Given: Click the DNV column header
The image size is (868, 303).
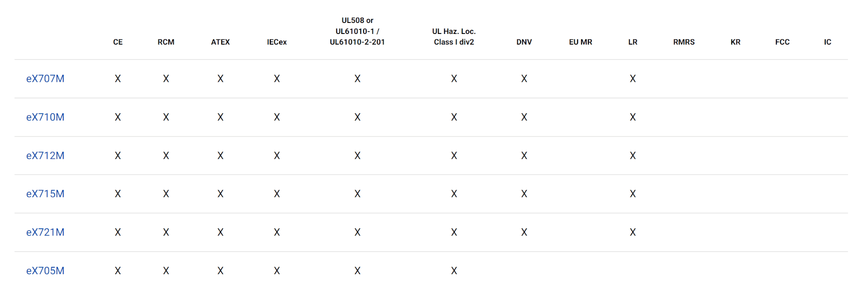Looking at the screenshot, I should 524,42.
